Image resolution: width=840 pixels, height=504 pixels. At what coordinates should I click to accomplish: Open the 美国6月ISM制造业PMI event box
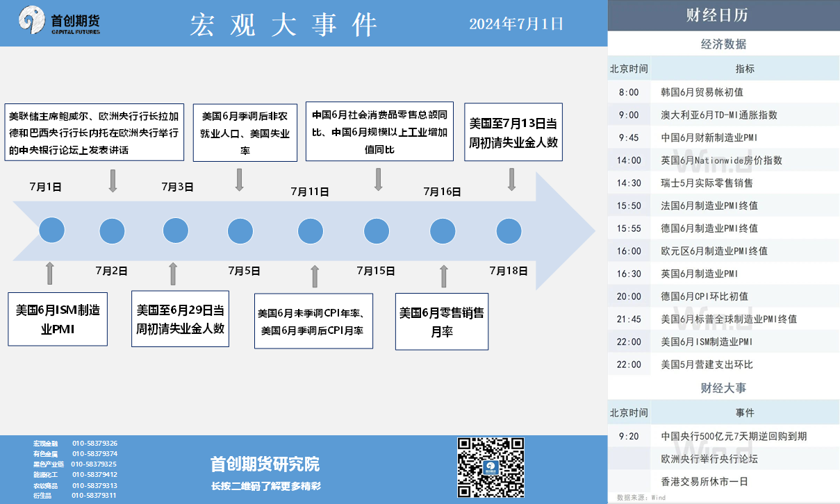pyautogui.click(x=58, y=319)
